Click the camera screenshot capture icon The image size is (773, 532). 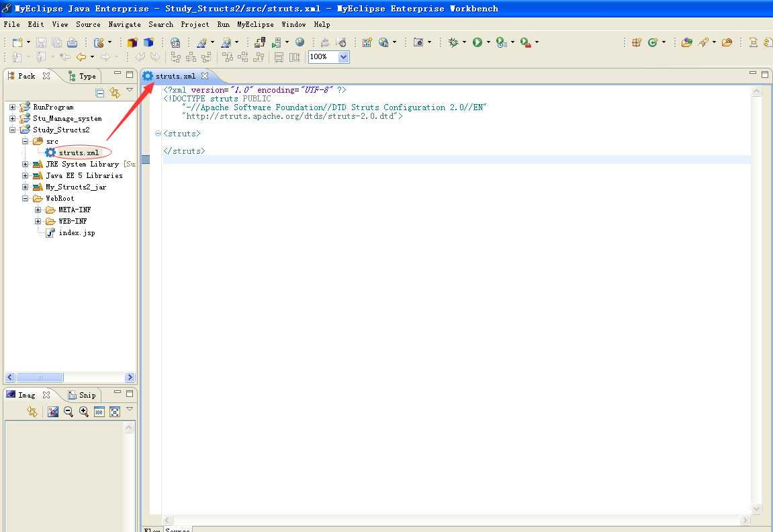[418, 42]
